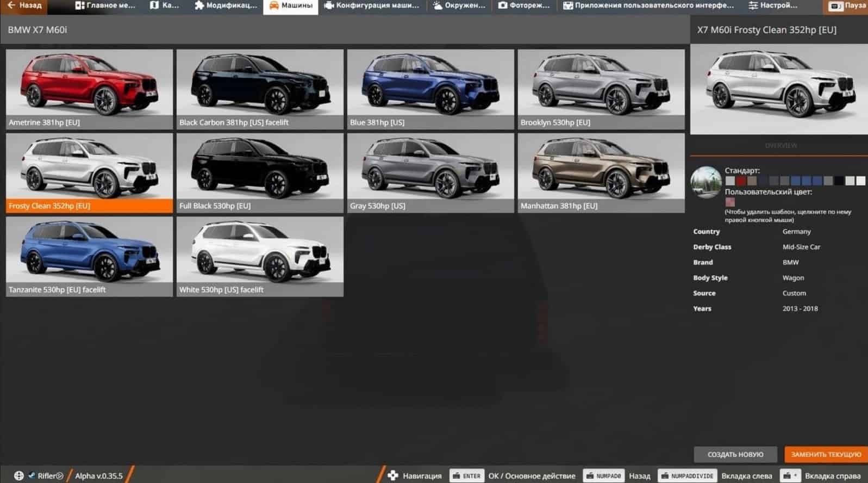Open the Главное меню tab

pyautogui.click(x=105, y=5)
